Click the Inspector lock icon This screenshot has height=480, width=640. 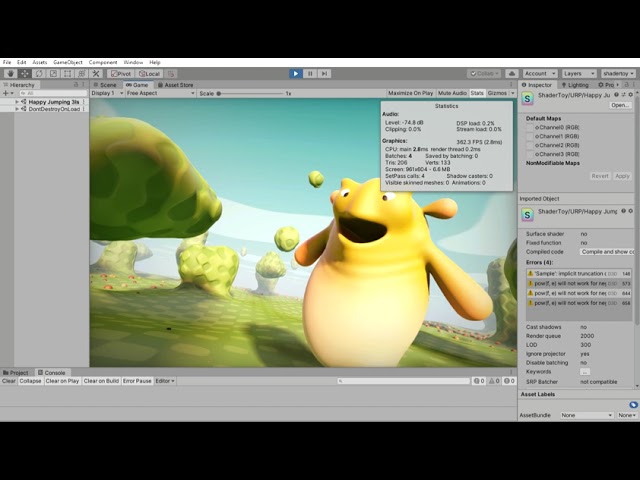pos(627,84)
